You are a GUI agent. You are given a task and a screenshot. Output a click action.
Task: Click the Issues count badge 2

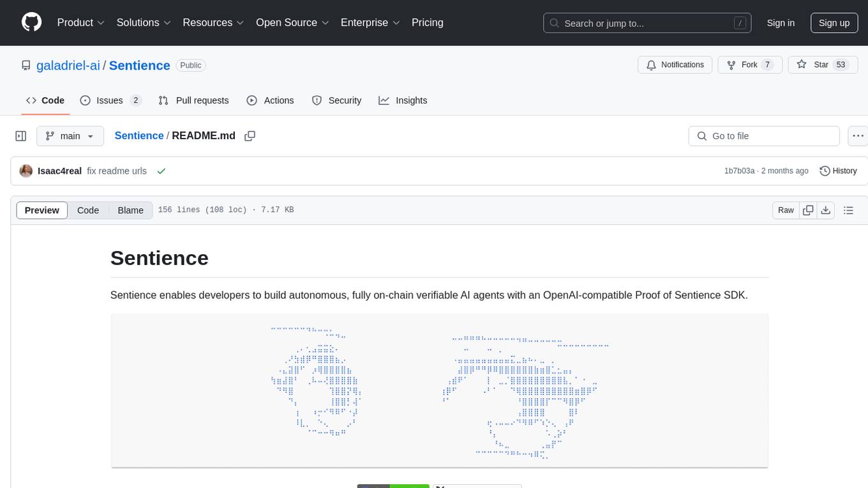tap(135, 100)
